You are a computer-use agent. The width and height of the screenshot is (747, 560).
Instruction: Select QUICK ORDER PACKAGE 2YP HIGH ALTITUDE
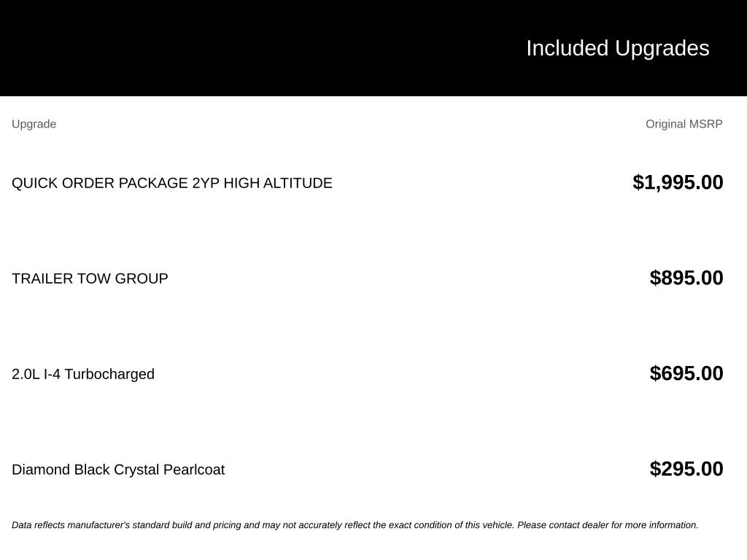tap(172, 183)
